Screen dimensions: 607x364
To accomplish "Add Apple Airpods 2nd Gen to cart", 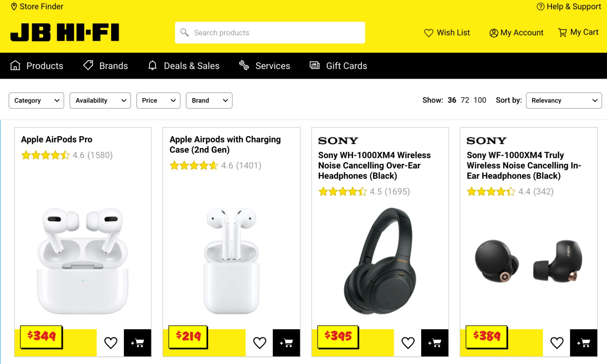I will pos(286,343).
